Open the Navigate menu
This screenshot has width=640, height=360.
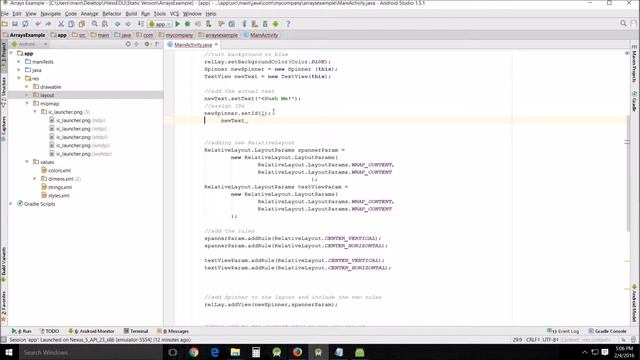(51, 13)
